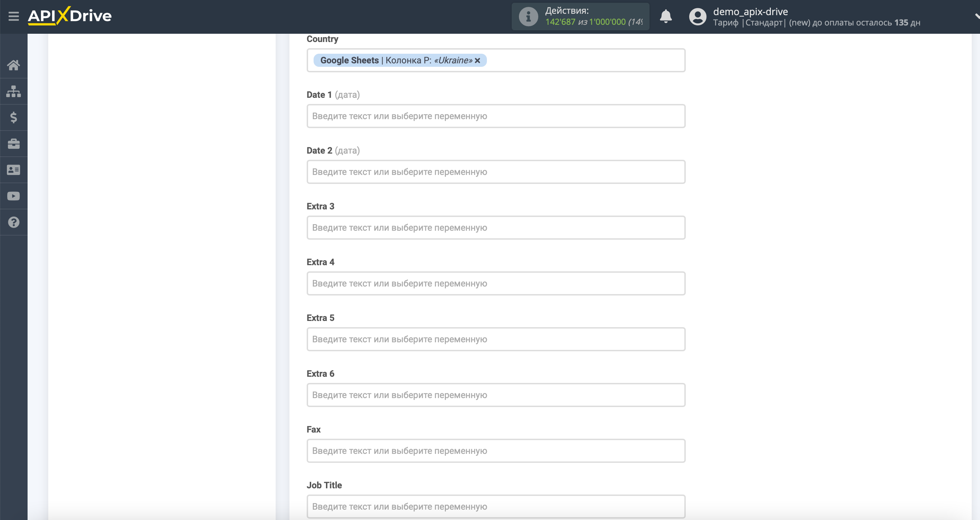
Task: Open help question mark icon
Action: tap(14, 222)
